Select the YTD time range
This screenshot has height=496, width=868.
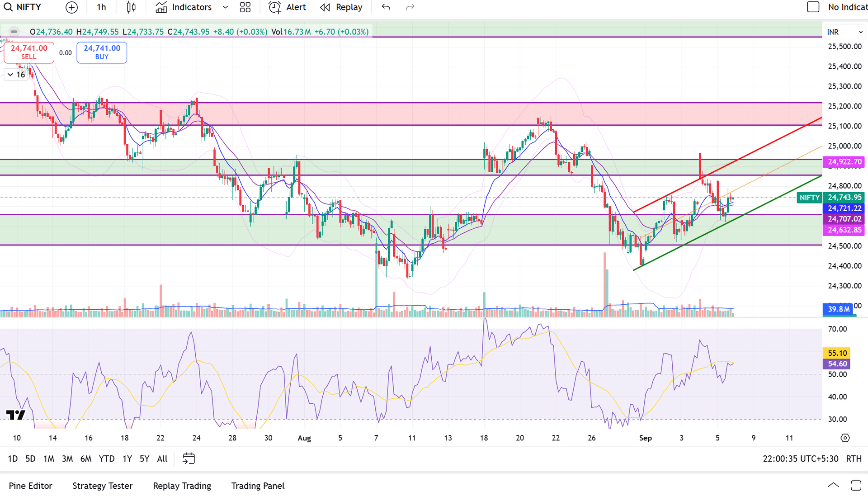click(107, 459)
